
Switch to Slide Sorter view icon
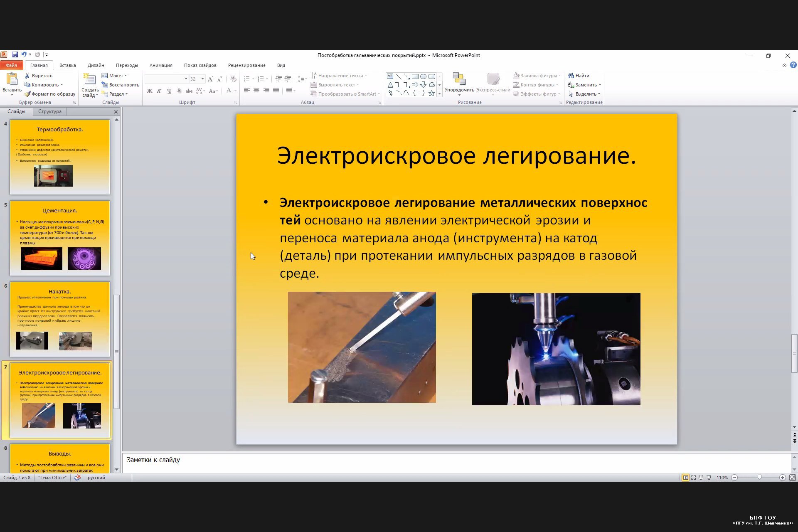pos(693,478)
